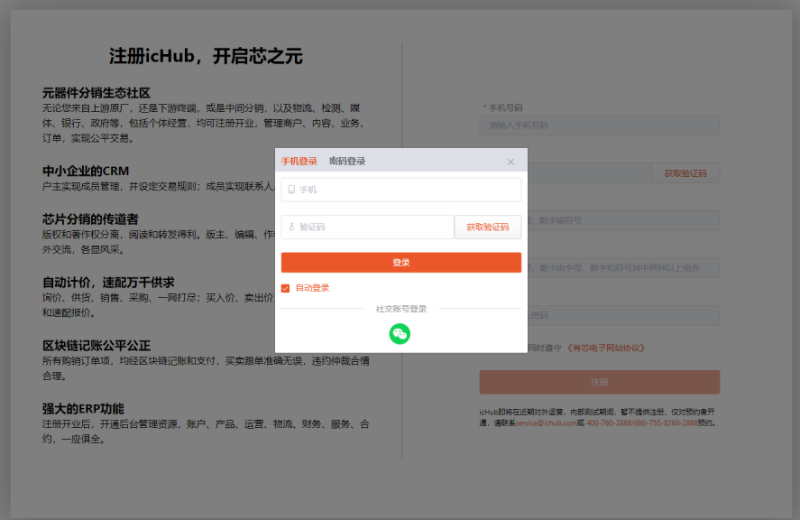Open 《有芯电子网站协议》 link
Screen dimensions: 801x521
tap(606, 348)
